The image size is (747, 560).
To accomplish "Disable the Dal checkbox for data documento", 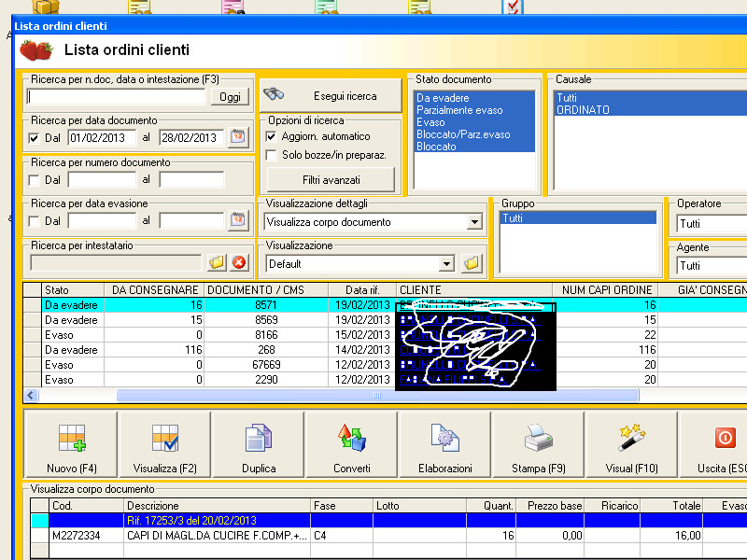I will click(x=35, y=138).
